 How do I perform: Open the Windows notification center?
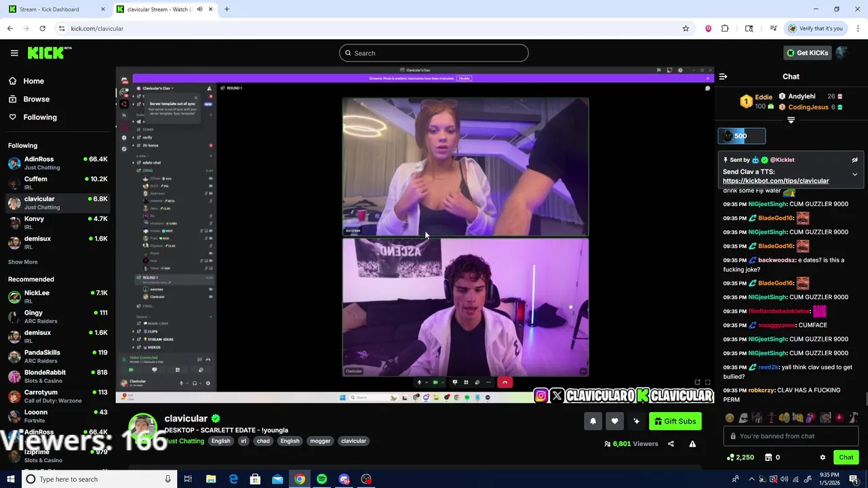pyautogui.click(x=853, y=479)
